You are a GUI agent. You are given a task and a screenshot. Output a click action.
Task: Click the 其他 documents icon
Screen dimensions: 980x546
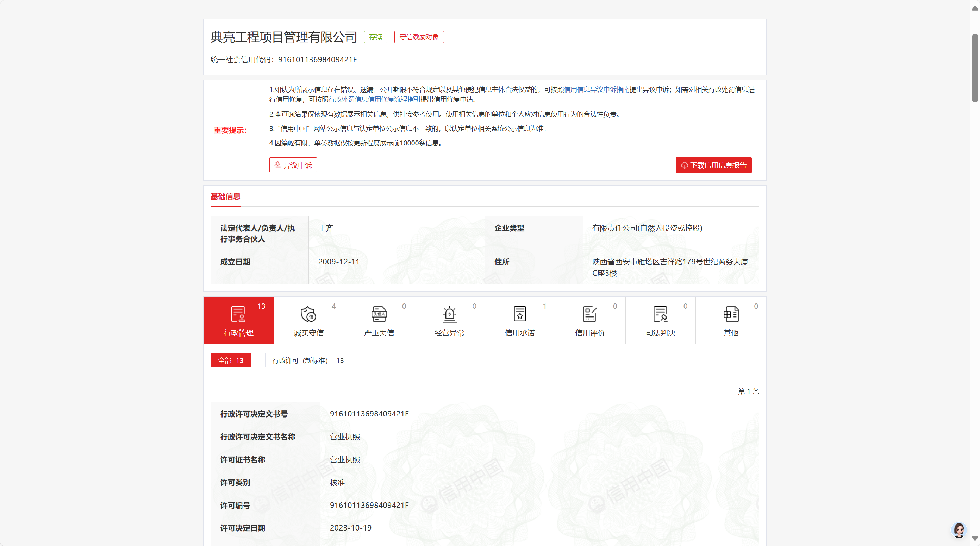click(731, 314)
